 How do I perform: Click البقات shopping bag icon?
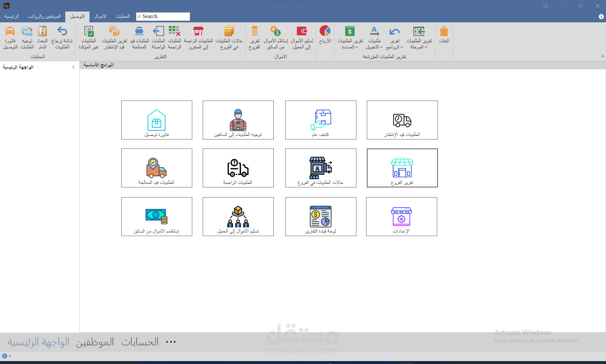(444, 31)
